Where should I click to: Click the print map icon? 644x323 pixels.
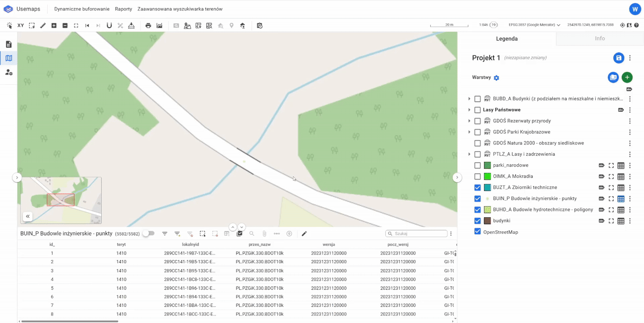[x=148, y=25]
